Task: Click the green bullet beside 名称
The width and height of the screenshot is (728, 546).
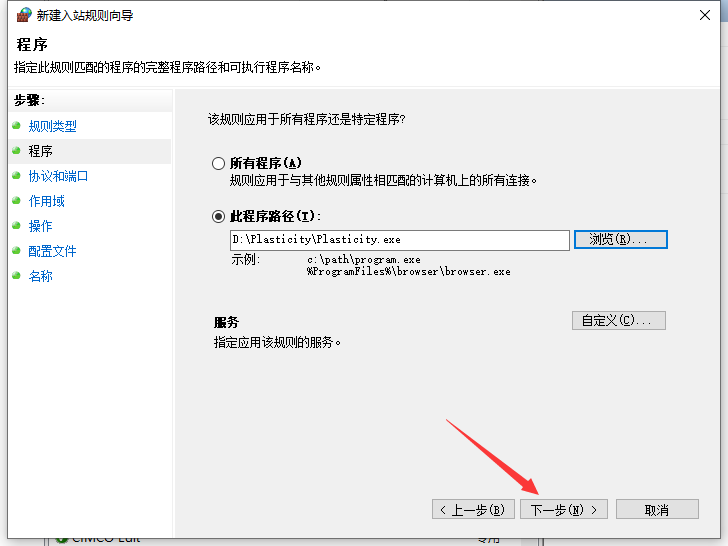Action: point(16,276)
